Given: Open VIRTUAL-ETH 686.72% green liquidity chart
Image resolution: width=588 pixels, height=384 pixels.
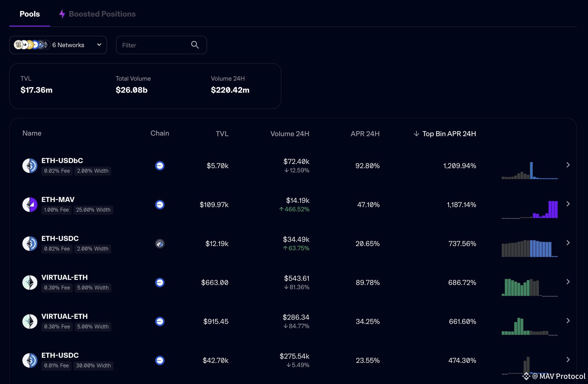Looking at the screenshot, I should click(x=529, y=287).
